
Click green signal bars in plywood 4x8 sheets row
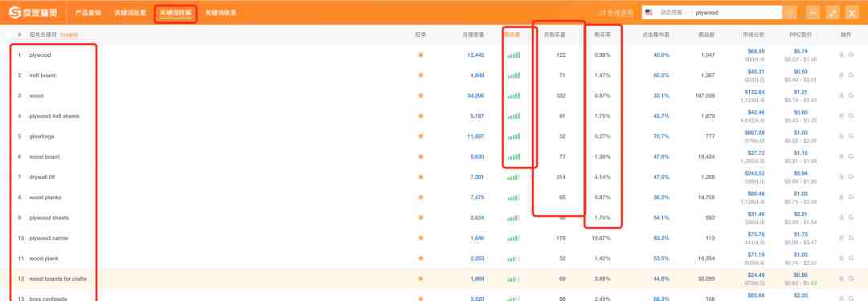click(x=514, y=116)
